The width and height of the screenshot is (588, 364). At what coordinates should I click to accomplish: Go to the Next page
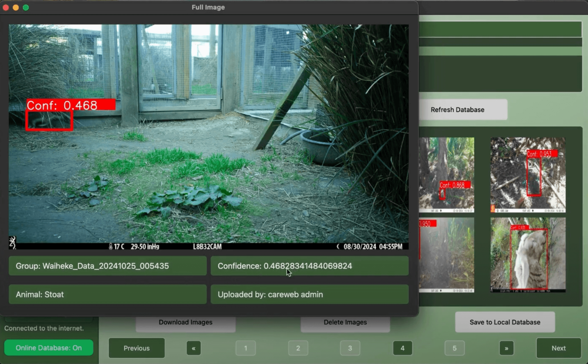(x=558, y=348)
